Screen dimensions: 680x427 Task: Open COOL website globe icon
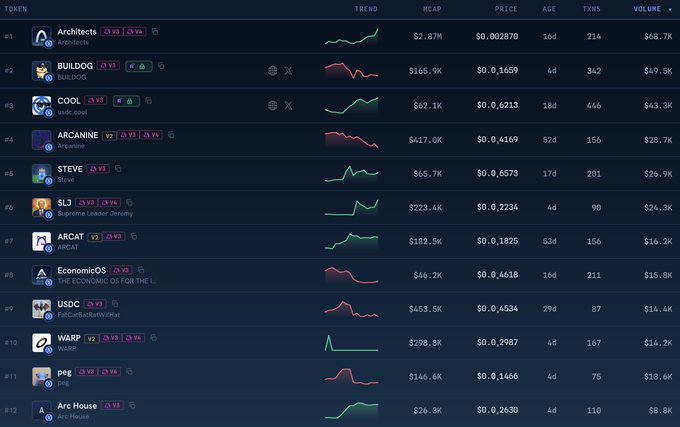[272, 105]
